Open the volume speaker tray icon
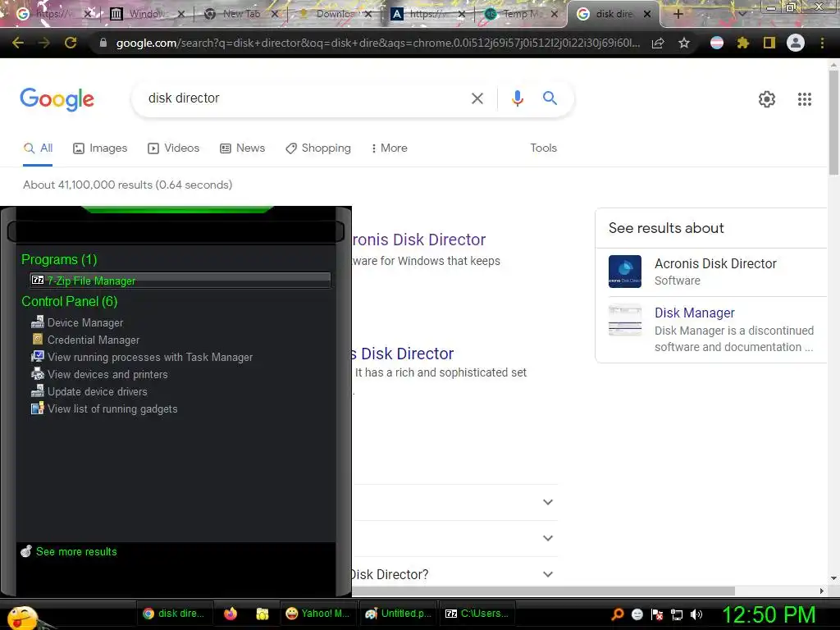Screen dimensions: 840x630 click(x=696, y=614)
